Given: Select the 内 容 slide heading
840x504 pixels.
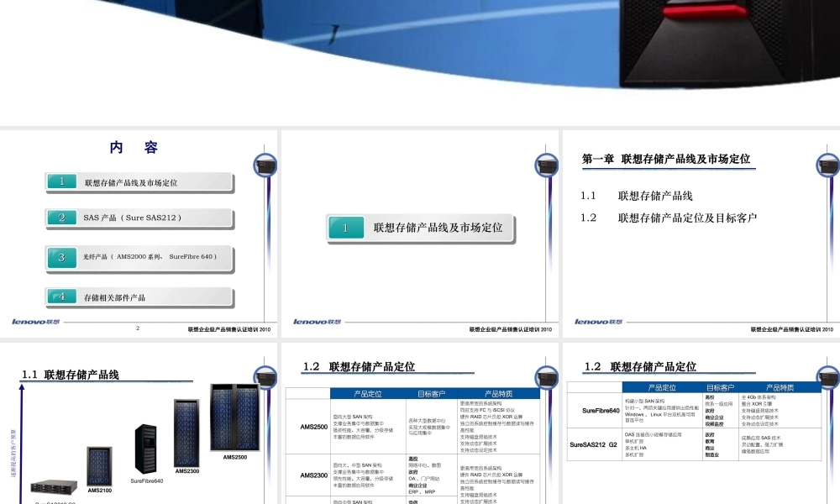Looking at the screenshot, I should tap(134, 147).
